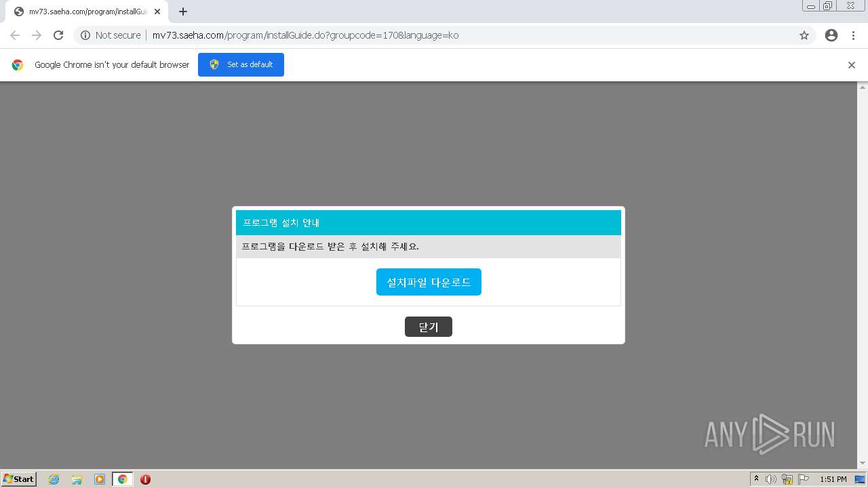This screenshot has height=488, width=868.
Task: Click the back navigation arrow
Action: [15, 35]
